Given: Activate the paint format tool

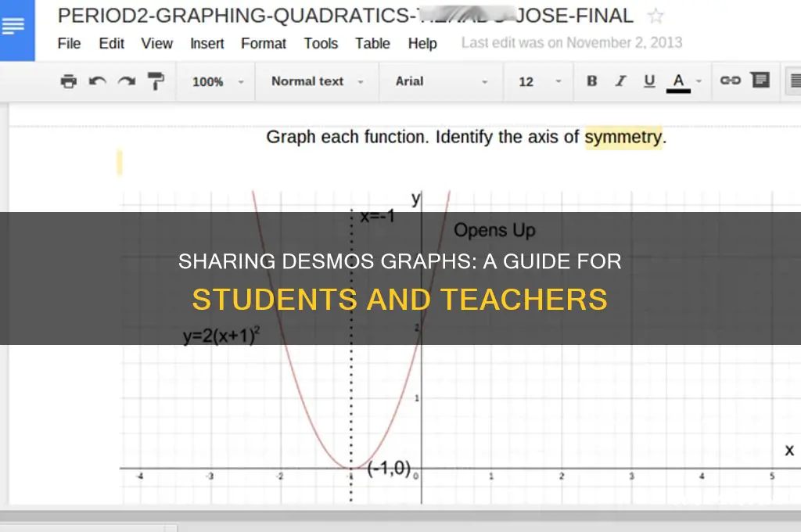Looking at the screenshot, I should (156, 81).
